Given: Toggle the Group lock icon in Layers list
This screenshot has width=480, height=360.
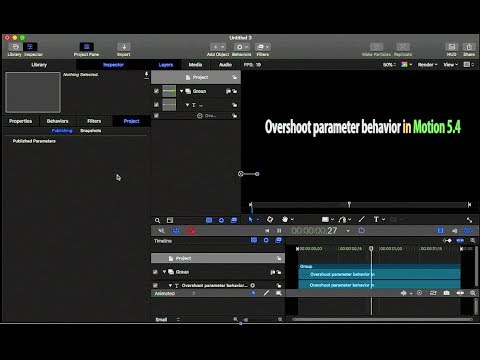Looking at the screenshot, I should 235,91.
